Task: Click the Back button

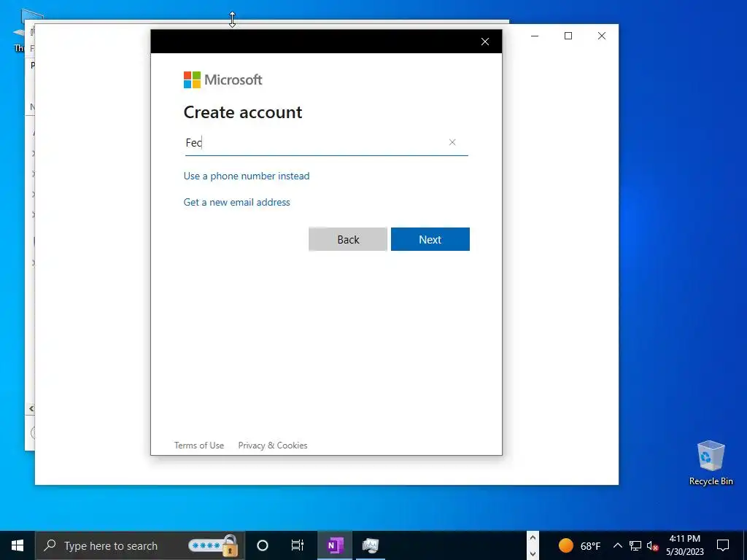Action: [348, 239]
